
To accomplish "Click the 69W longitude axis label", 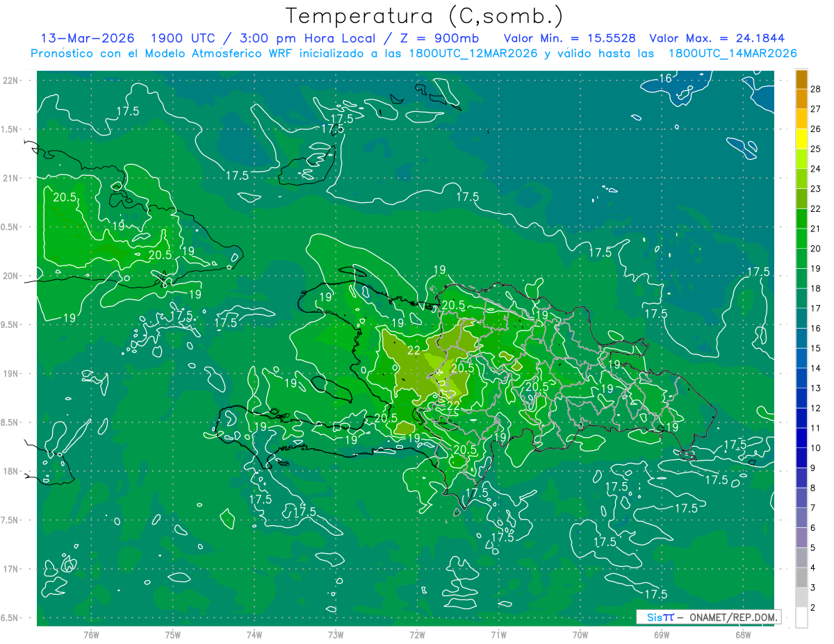I will click(662, 635).
